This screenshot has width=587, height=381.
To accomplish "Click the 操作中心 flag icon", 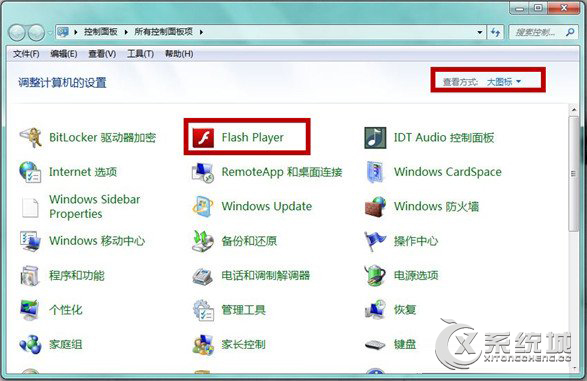I will tap(375, 241).
